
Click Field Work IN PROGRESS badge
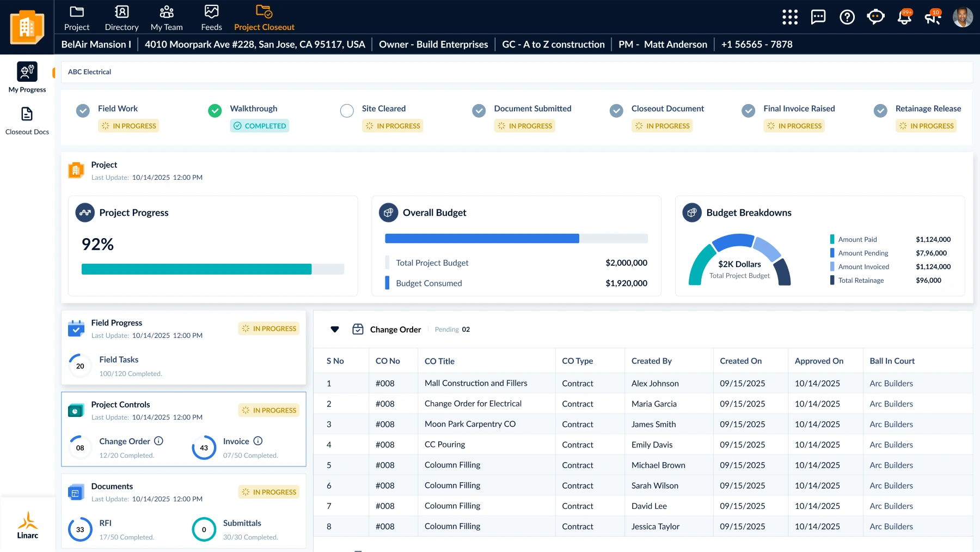pos(128,126)
